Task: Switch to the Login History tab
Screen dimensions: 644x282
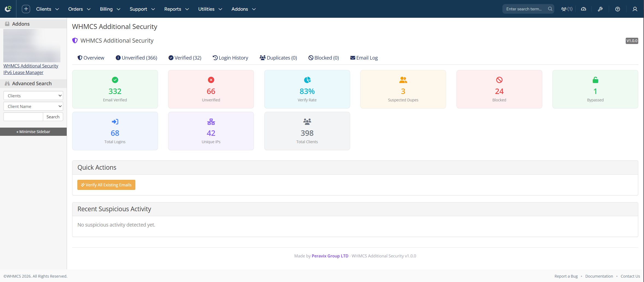Action: tap(230, 58)
